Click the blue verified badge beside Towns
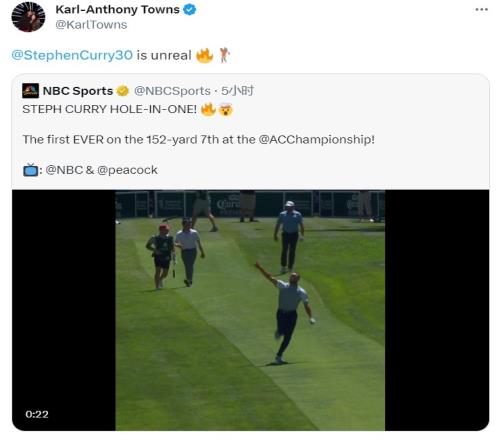This screenshot has height=440, width=500. [x=190, y=10]
